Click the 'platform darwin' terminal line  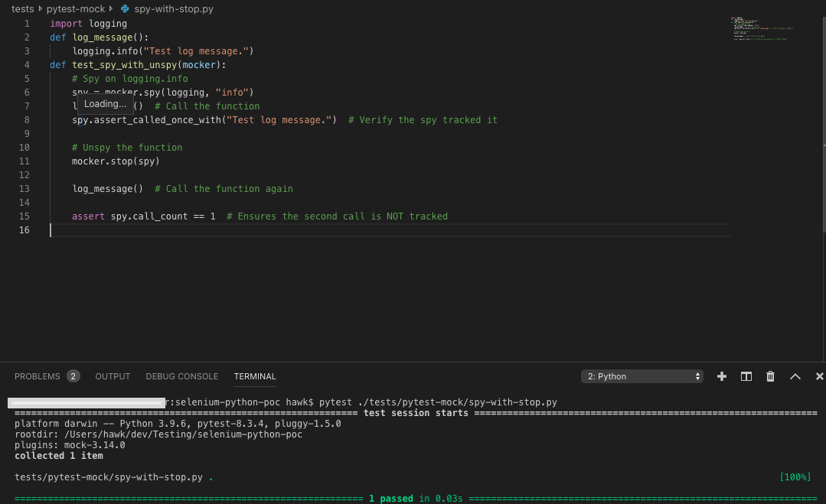pos(178,424)
